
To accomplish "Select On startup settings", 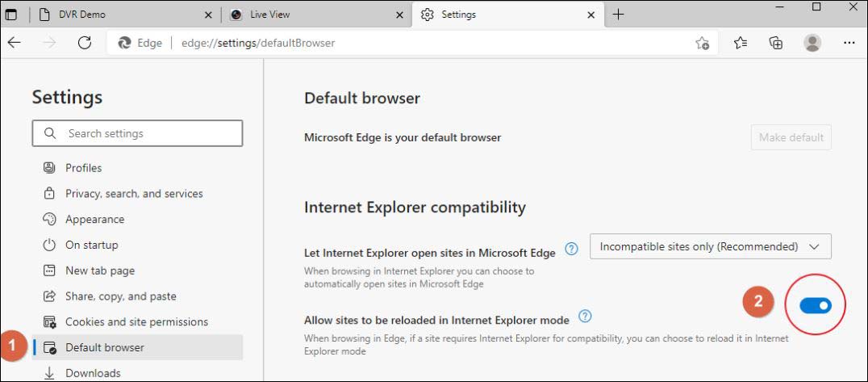I will pyautogui.click(x=91, y=245).
